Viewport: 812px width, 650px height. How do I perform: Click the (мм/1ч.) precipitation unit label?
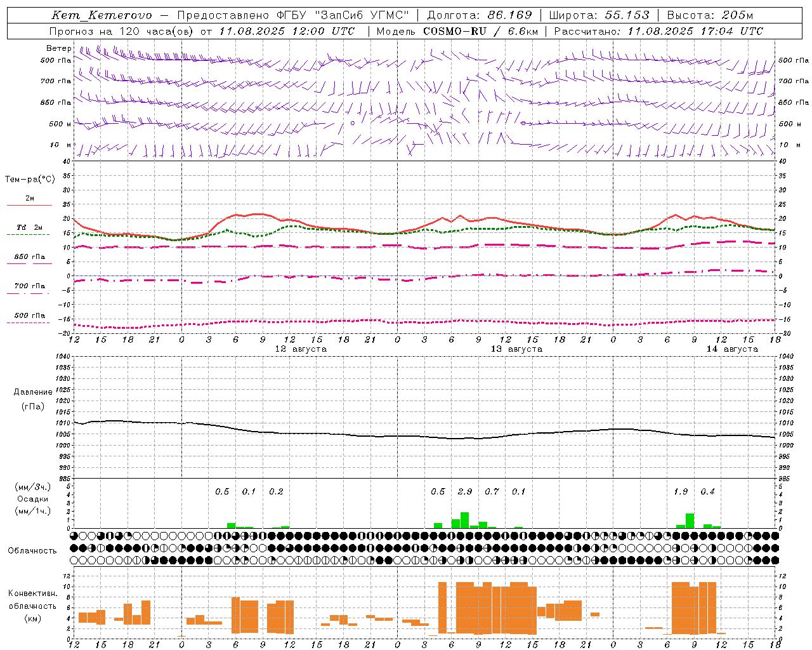click(33, 511)
